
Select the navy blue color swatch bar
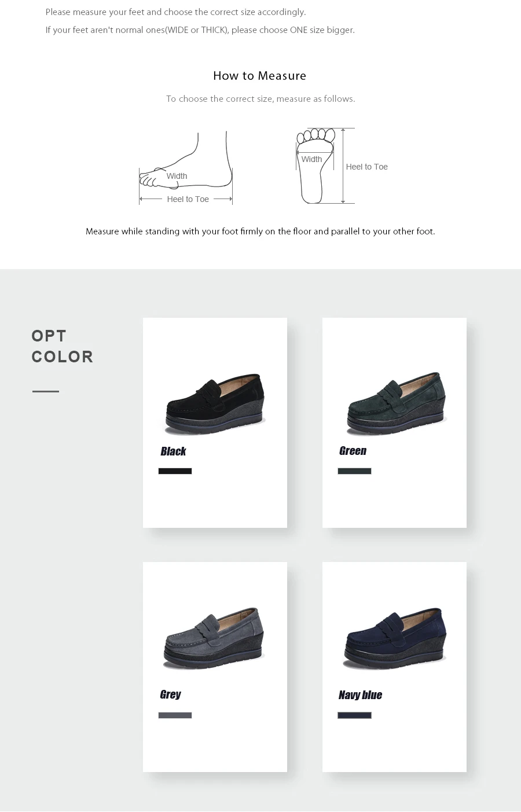[354, 715]
